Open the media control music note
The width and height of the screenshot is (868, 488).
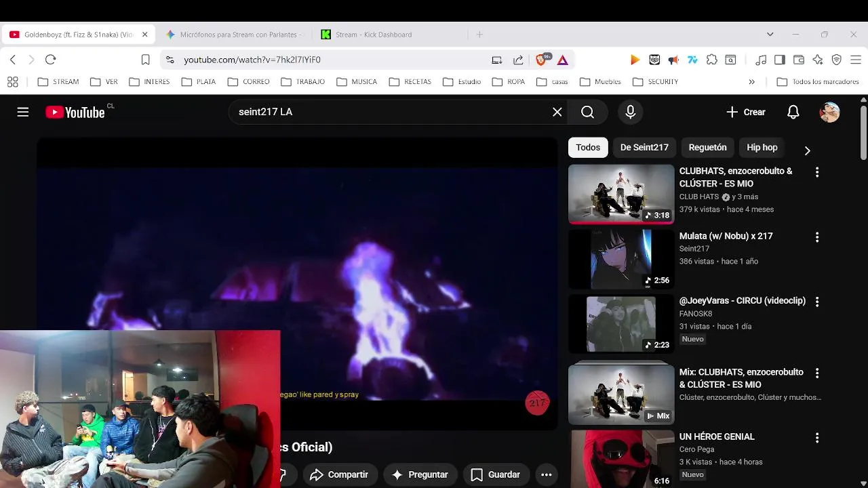click(761, 60)
